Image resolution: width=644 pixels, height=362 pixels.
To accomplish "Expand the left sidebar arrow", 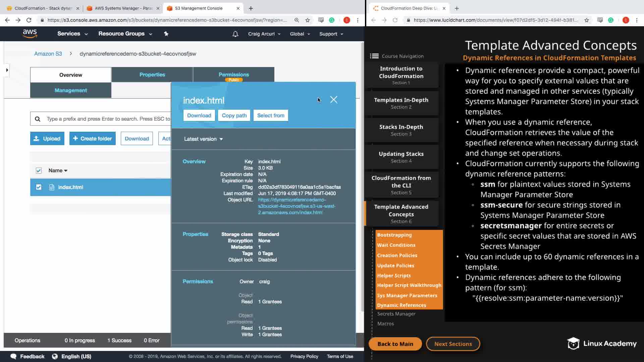I will coord(7,70).
